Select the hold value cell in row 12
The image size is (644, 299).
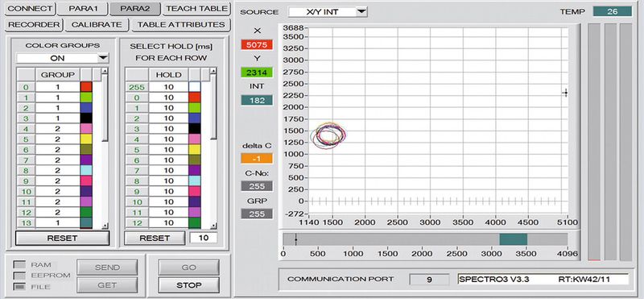pos(169,222)
